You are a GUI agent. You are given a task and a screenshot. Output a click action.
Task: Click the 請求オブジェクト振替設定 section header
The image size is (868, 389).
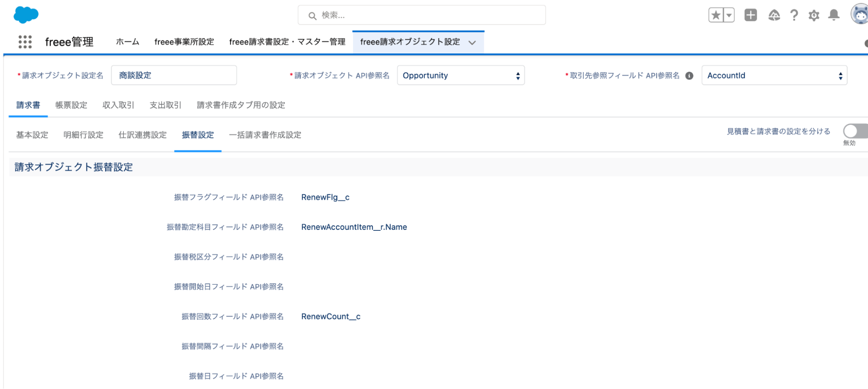[x=74, y=167]
